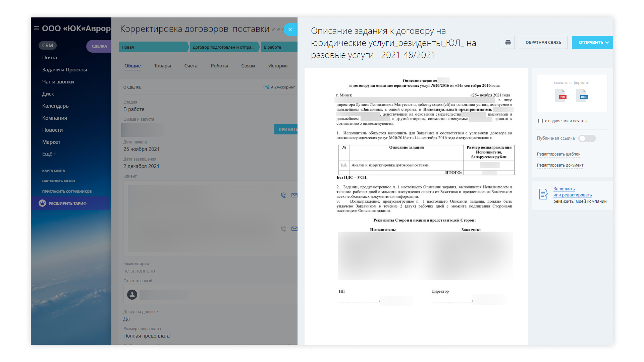The height and width of the screenshot is (362, 644).
Task: Open the hamburger menu icon
Action: click(x=36, y=28)
